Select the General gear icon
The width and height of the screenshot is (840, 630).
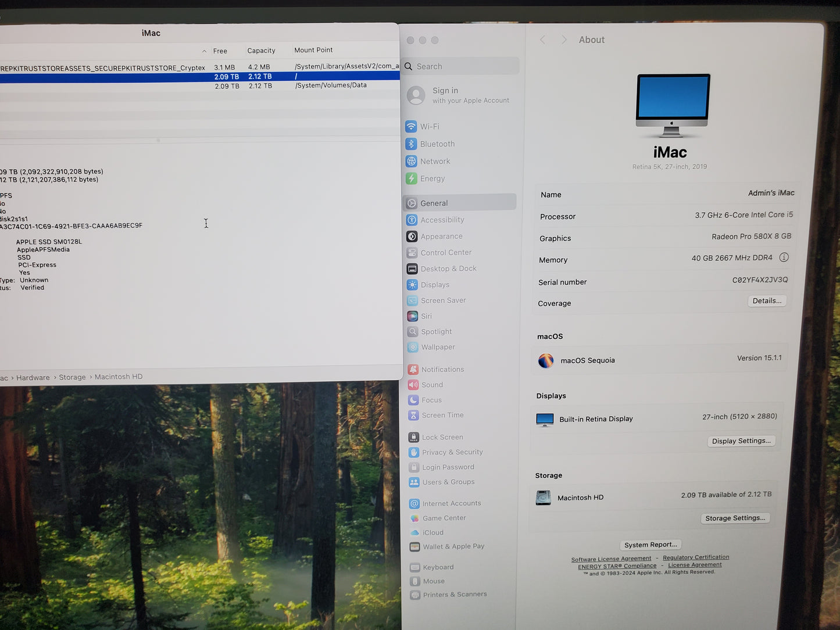(x=412, y=203)
